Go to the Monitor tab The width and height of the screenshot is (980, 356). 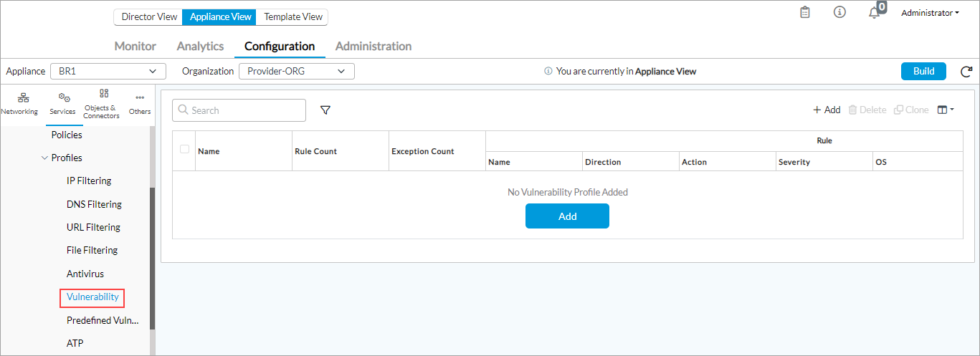click(135, 47)
